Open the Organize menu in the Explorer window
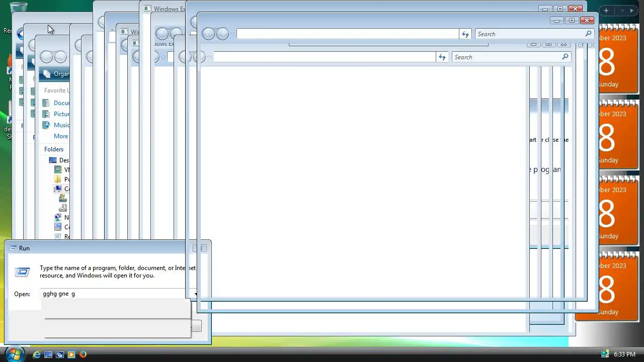644x362 pixels. [56, 74]
